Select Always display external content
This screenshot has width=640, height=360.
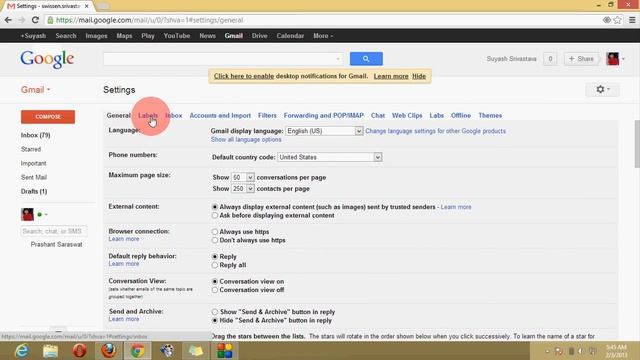215,207
